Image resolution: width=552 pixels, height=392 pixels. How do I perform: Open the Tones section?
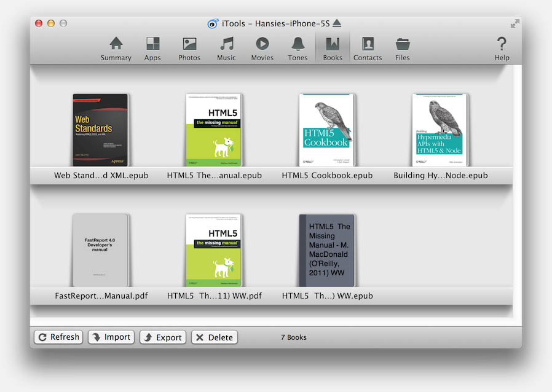tap(298, 49)
